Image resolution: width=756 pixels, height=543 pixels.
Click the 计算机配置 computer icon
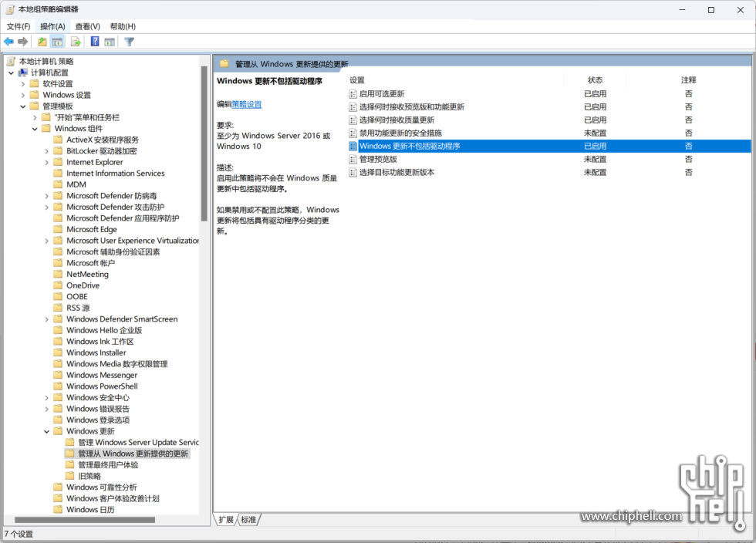coord(22,73)
